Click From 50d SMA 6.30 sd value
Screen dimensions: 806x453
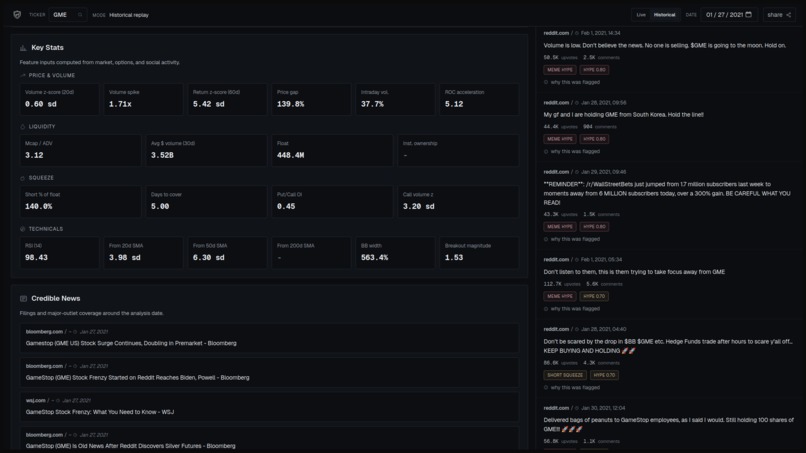tap(209, 258)
